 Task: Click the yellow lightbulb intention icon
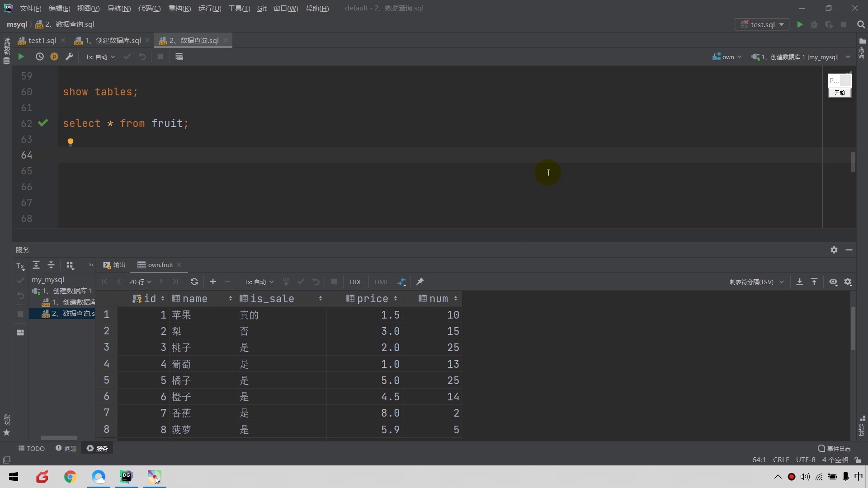(71, 142)
